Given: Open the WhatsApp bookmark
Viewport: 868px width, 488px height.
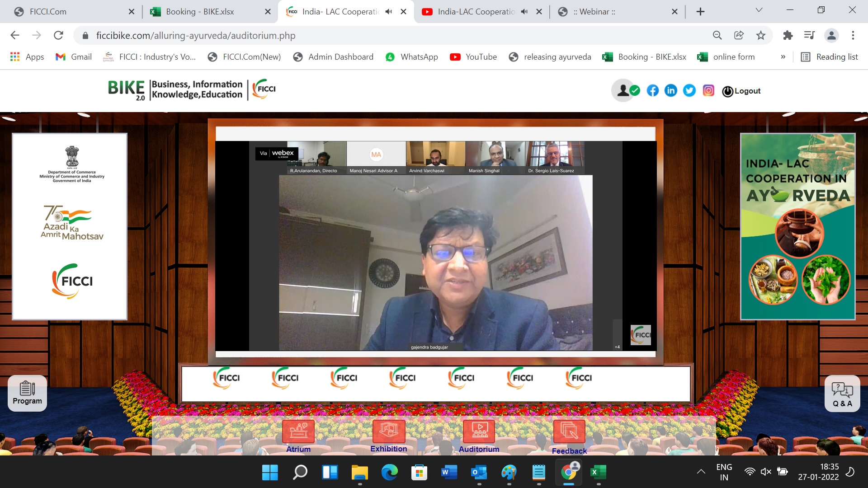Looking at the screenshot, I should pos(412,57).
